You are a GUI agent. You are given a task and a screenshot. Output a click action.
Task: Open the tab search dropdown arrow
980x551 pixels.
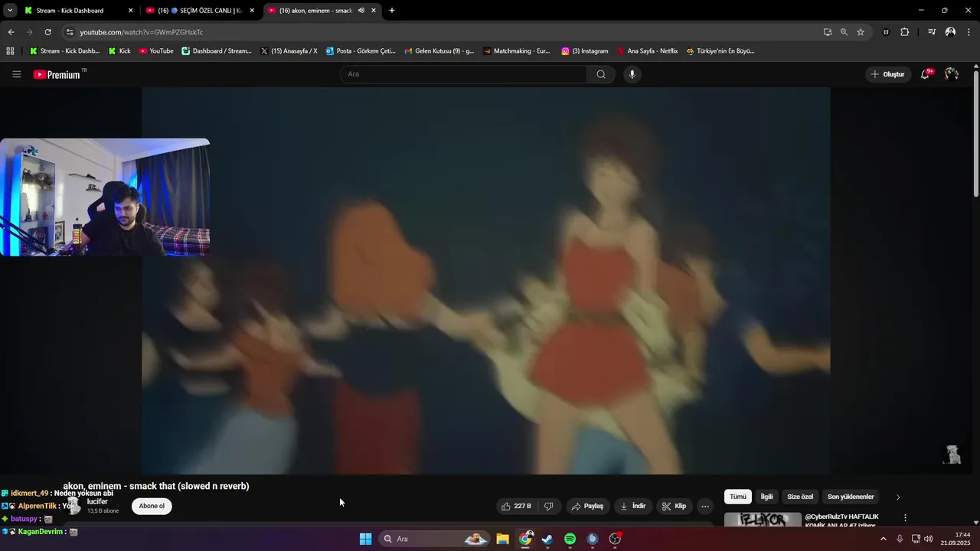point(10,11)
